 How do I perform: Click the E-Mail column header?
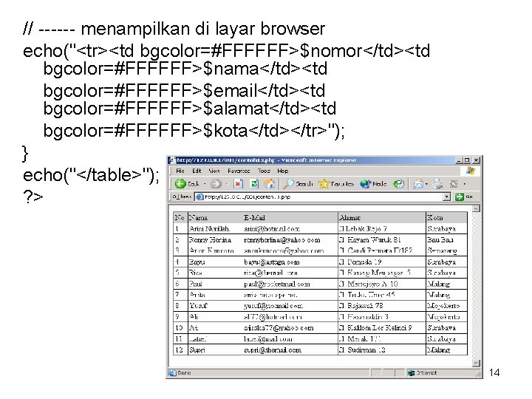(254, 217)
